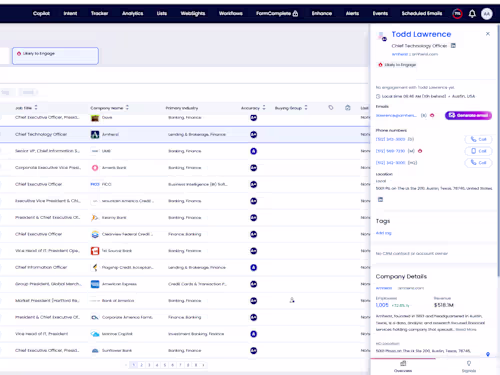Call the mobile (M) phone number
Viewport: 500px width, 375px height.
[478, 151]
